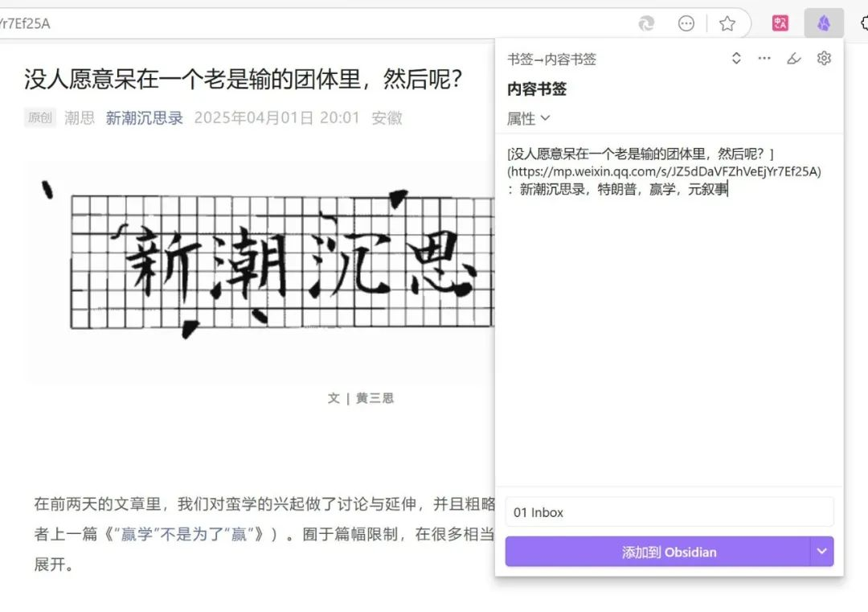This screenshot has width=868, height=612.
Task: Open the three-dot circle menu in address bar
Action: 686,23
